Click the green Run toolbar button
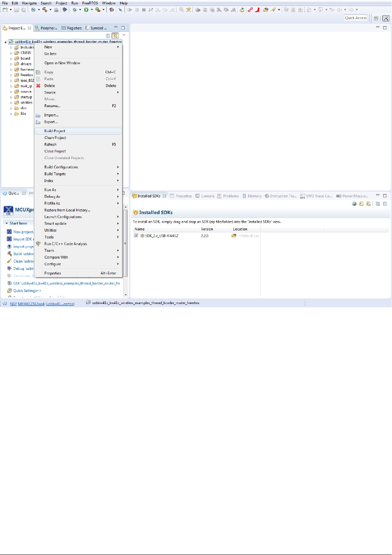392x555 pixels. 86,10
